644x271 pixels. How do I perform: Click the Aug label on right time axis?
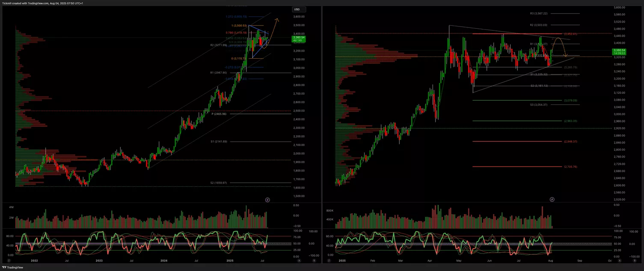550,260
